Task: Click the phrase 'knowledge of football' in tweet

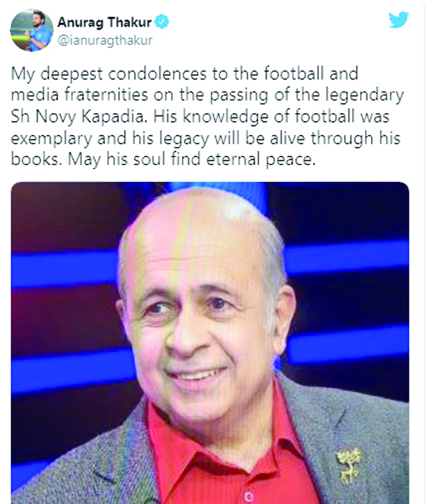Action: [268, 117]
